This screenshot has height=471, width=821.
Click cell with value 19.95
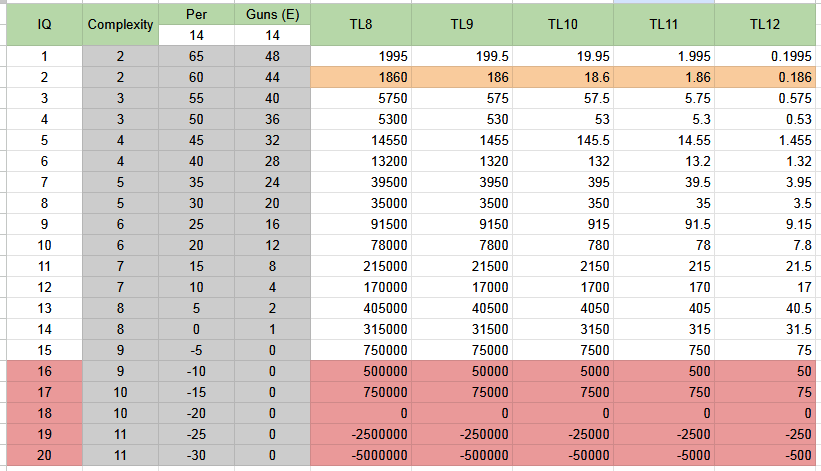pos(563,57)
